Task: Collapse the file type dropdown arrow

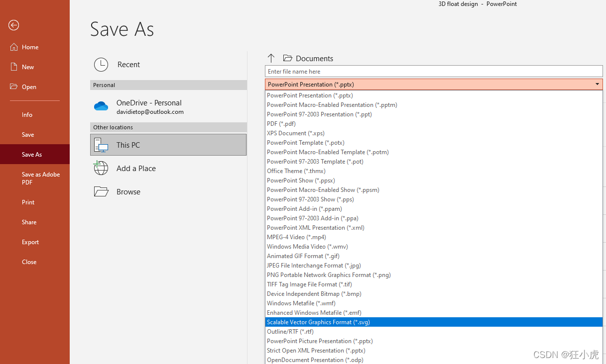Action: coord(597,85)
